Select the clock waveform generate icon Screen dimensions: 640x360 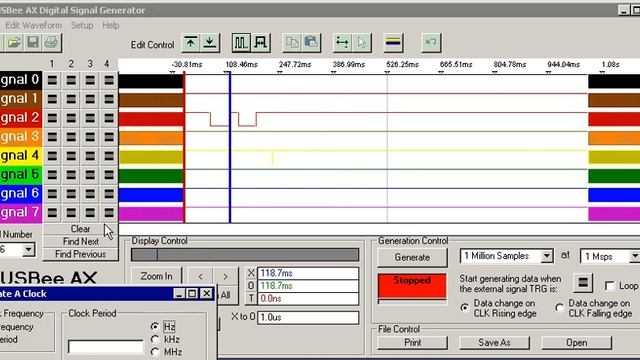point(241,42)
